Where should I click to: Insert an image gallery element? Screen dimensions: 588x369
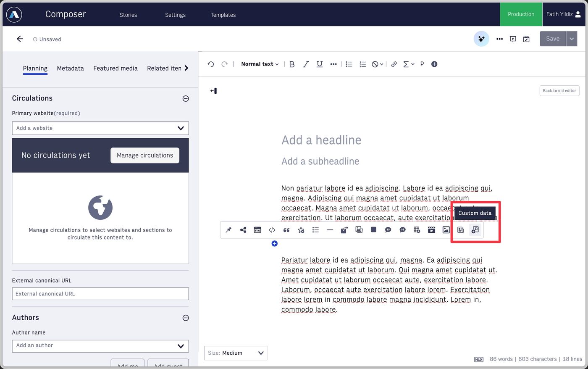(x=359, y=230)
